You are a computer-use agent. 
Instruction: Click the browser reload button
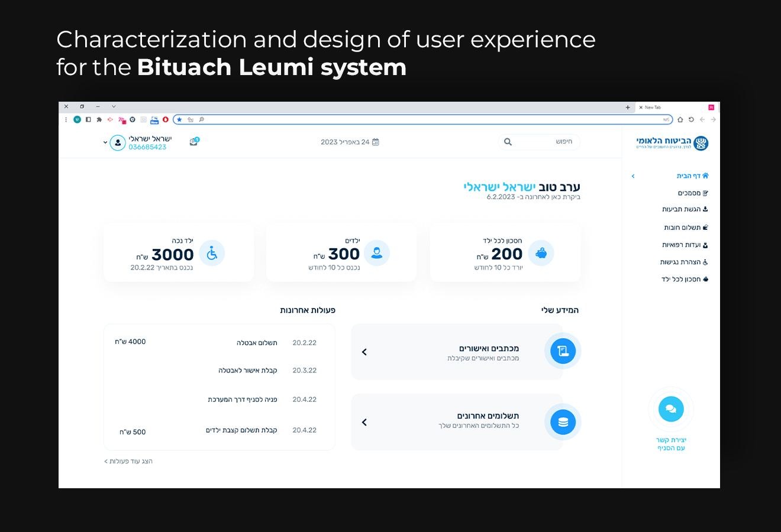[x=691, y=119]
